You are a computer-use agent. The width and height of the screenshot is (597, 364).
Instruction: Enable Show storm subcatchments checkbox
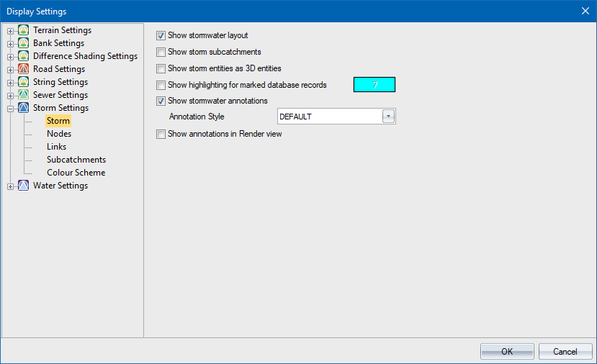point(161,52)
